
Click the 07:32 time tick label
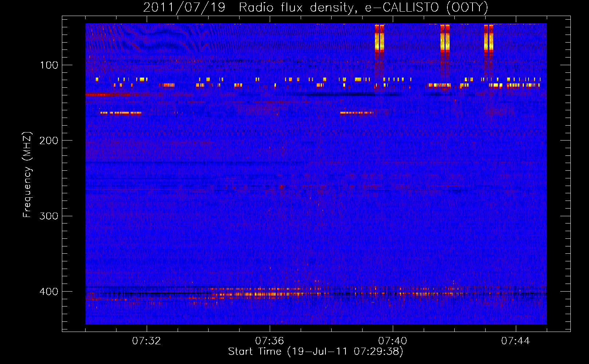[x=146, y=341]
